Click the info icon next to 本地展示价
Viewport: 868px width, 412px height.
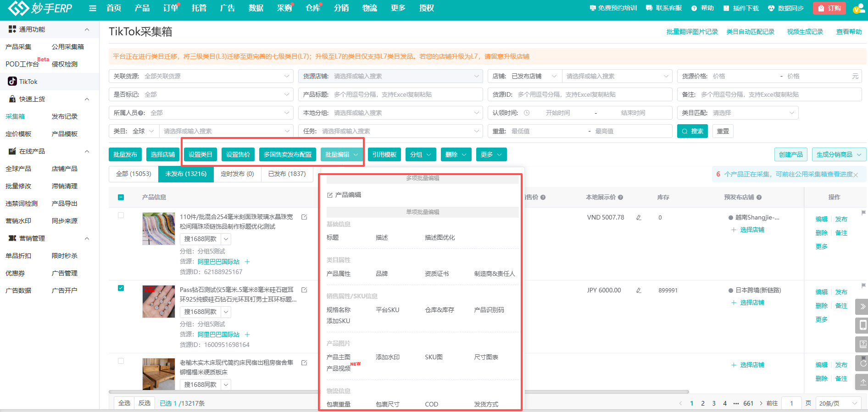[621, 198]
